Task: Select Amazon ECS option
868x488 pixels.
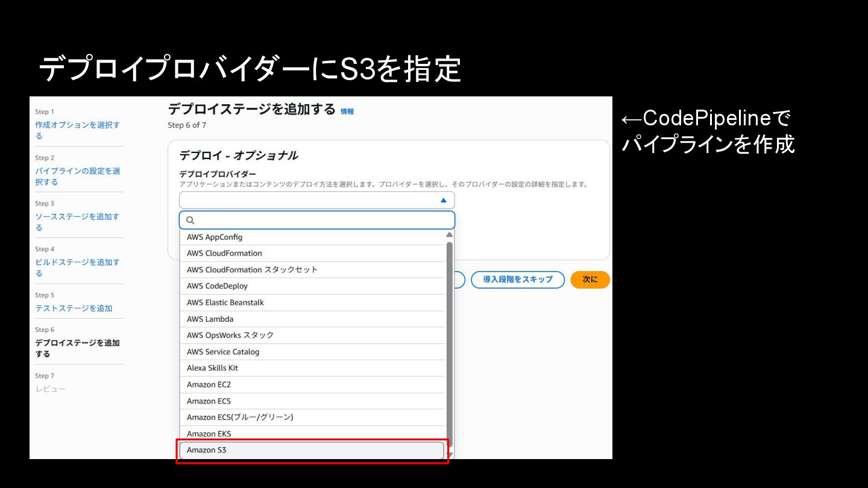Action: 312,401
